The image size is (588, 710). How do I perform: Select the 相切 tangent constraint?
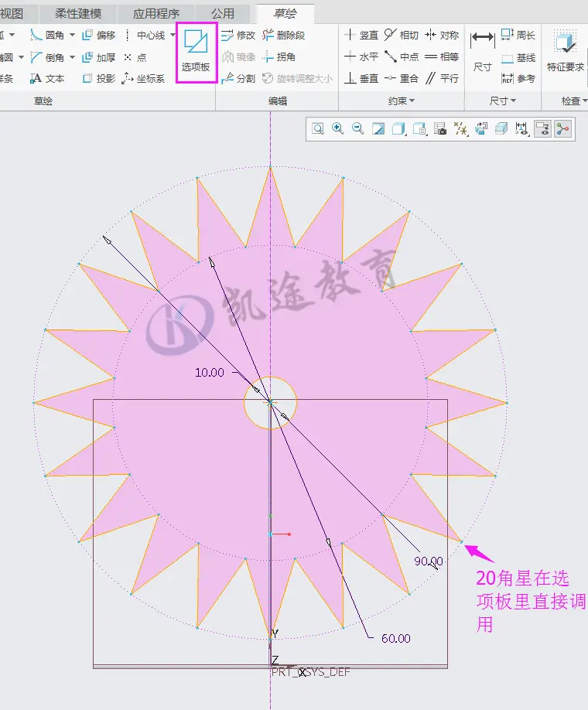[402, 35]
